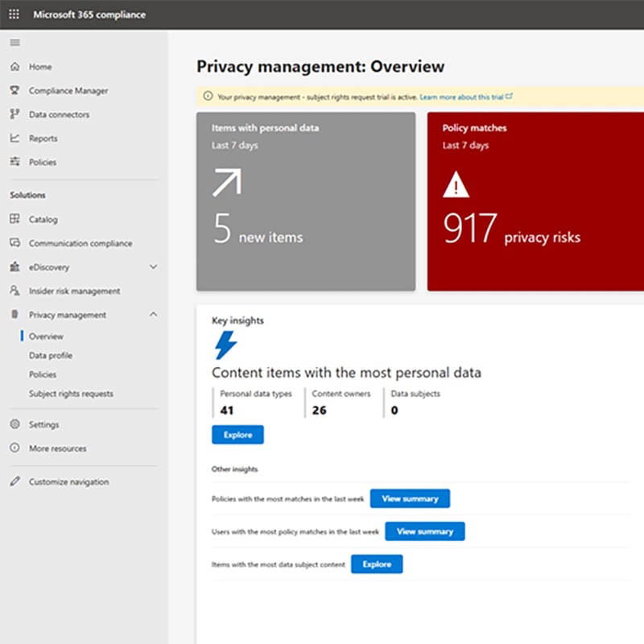
Task: Click the Customize navigation pencil icon
Action: (x=14, y=481)
